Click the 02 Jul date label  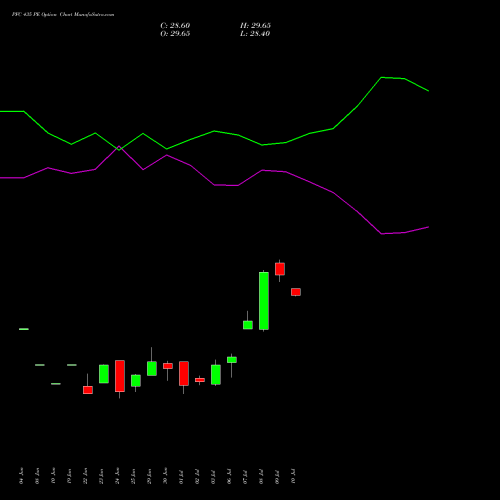click(198, 476)
